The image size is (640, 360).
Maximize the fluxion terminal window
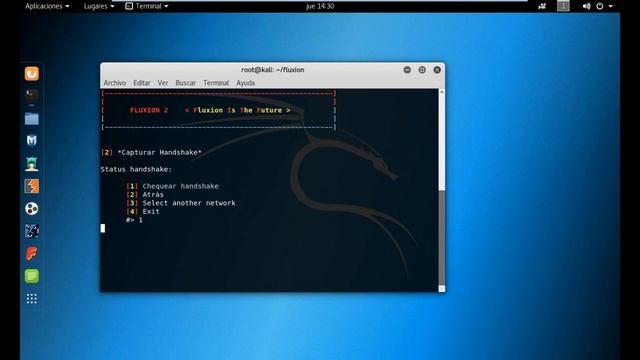(422, 70)
